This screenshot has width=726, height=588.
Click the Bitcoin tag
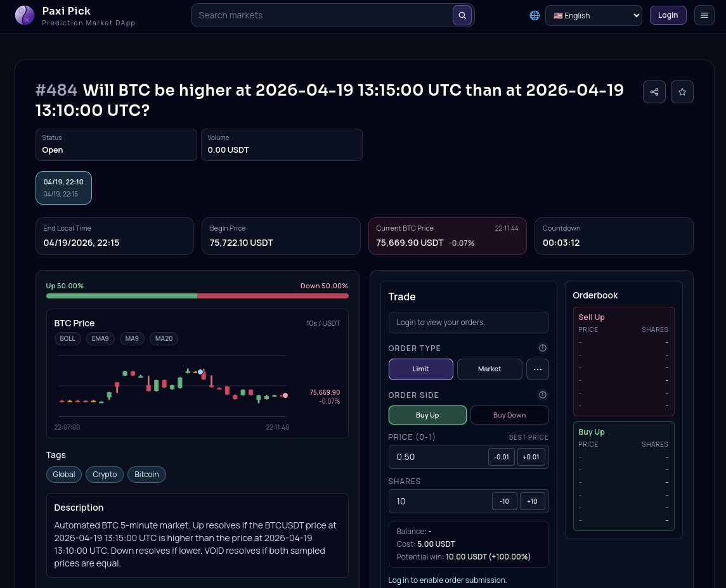146,474
